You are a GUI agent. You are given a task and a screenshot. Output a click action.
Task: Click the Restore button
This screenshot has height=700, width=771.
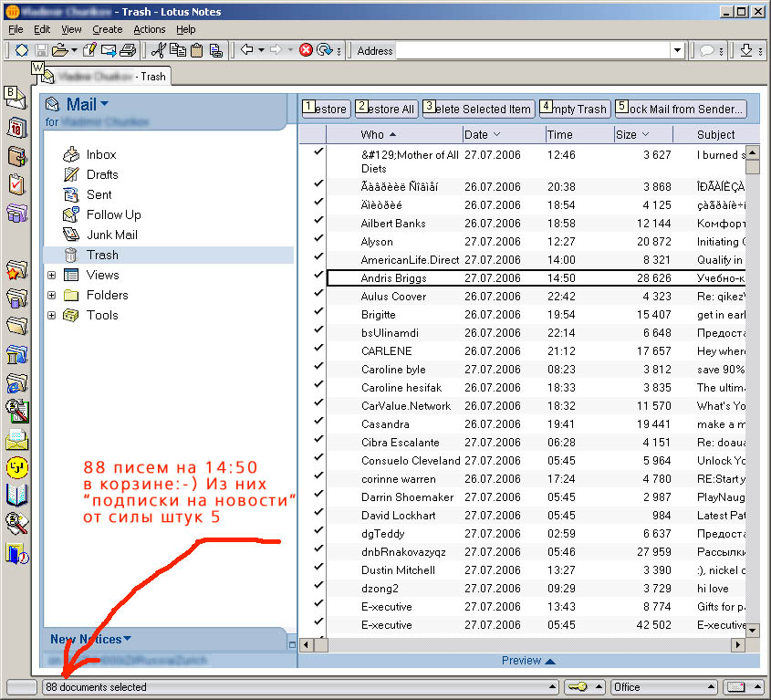(326, 109)
